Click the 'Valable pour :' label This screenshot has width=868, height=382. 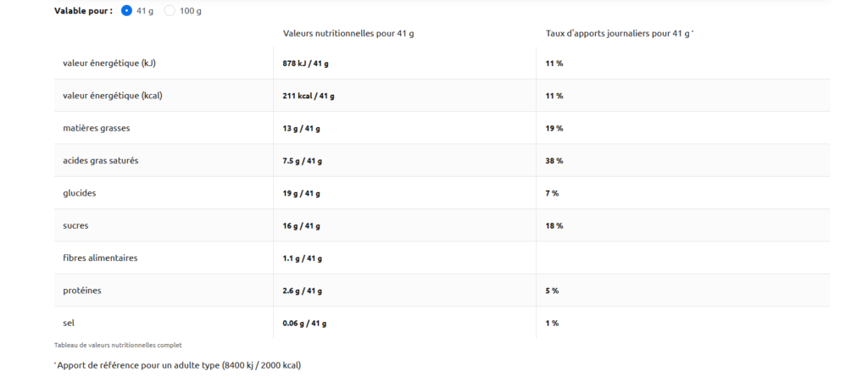pos(83,11)
